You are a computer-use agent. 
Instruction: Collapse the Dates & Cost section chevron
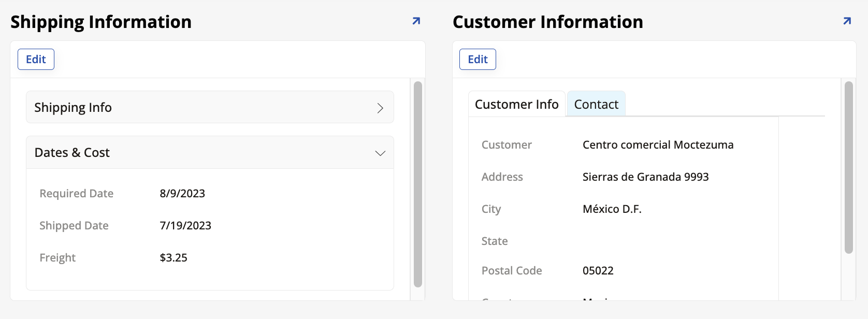(x=380, y=153)
